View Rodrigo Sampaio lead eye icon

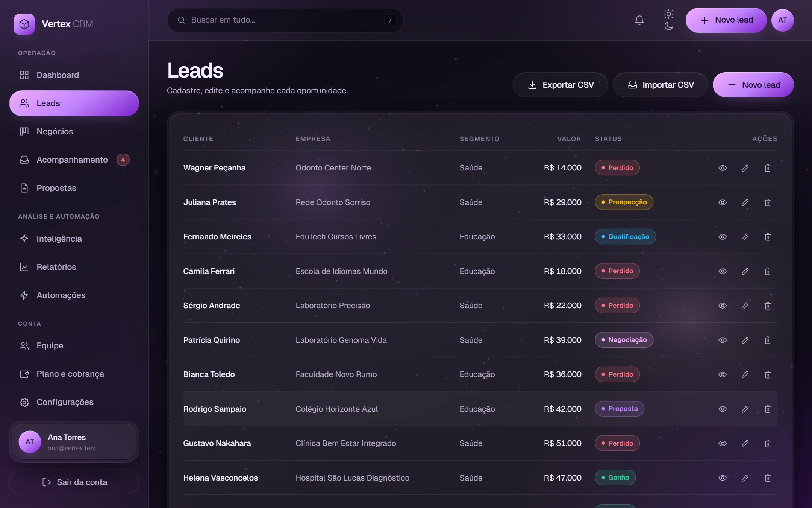(x=722, y=409)
